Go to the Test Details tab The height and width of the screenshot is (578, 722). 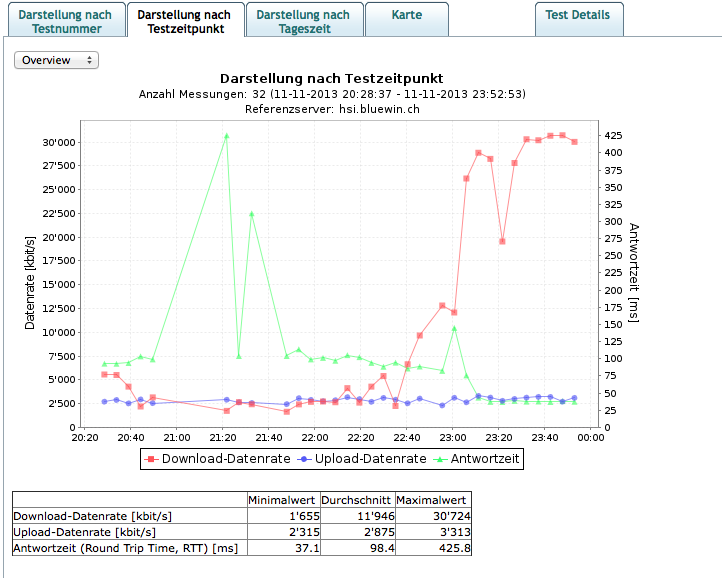[579, 16]
